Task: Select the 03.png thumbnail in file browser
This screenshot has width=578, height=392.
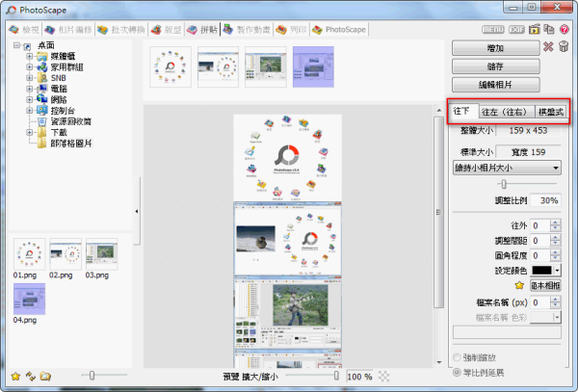Action: 96,255
